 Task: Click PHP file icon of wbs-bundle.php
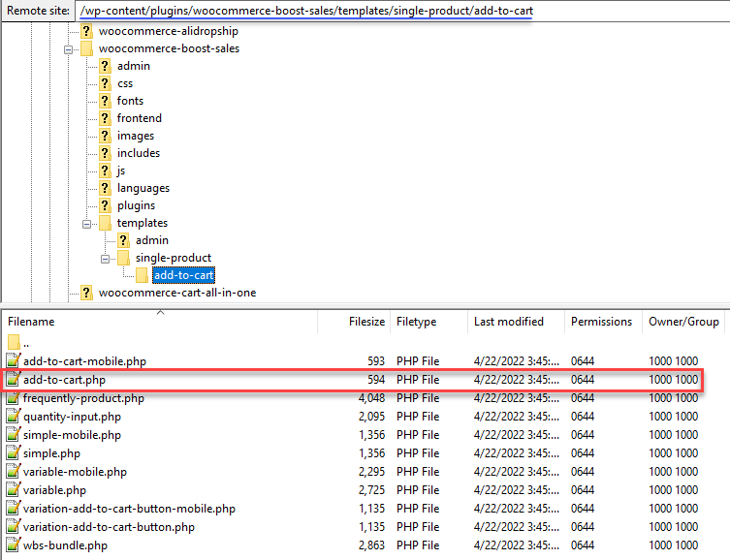(14, 544)
